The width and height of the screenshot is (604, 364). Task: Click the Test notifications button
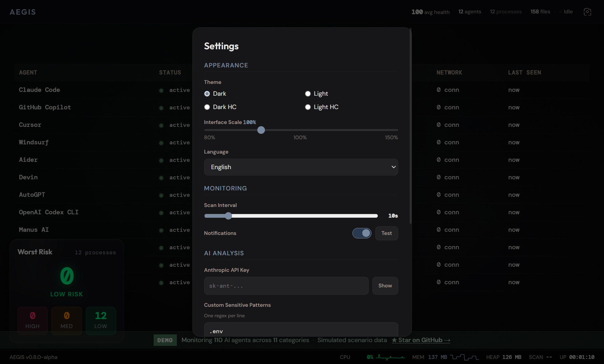click(386, 233)
